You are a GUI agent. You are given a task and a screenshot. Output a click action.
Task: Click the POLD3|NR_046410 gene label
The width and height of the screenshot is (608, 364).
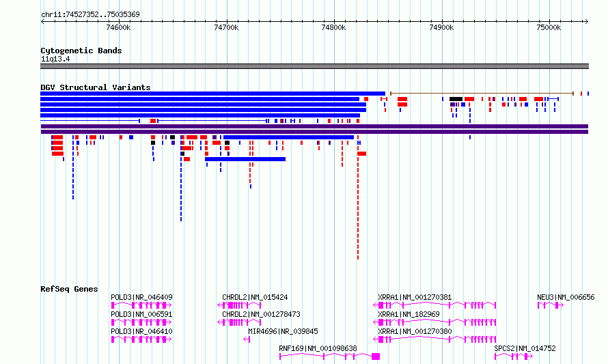141,331
